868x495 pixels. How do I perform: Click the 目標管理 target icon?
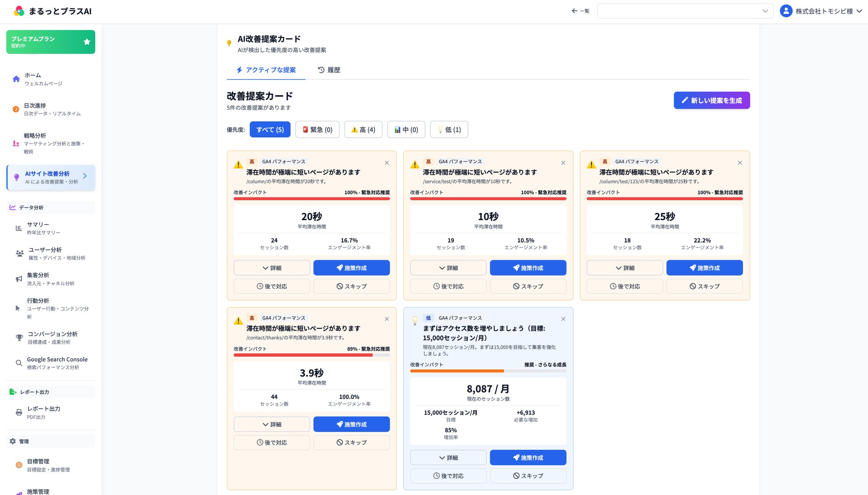pos(19,465)
